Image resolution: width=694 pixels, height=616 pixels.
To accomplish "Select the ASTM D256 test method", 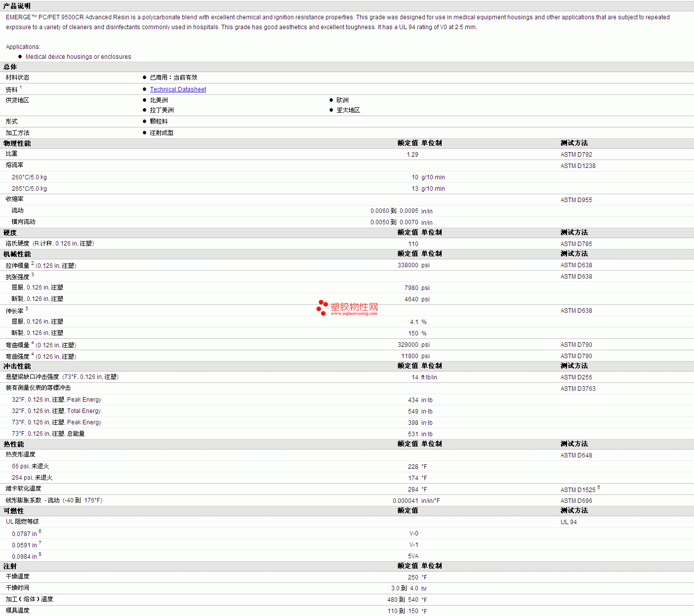I will point(576,377).
